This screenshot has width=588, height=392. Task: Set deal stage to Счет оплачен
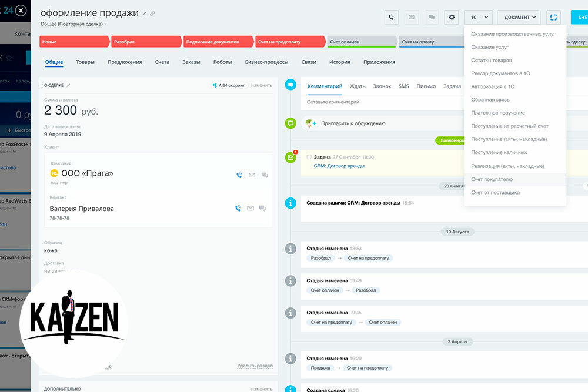tap(362, 42)
